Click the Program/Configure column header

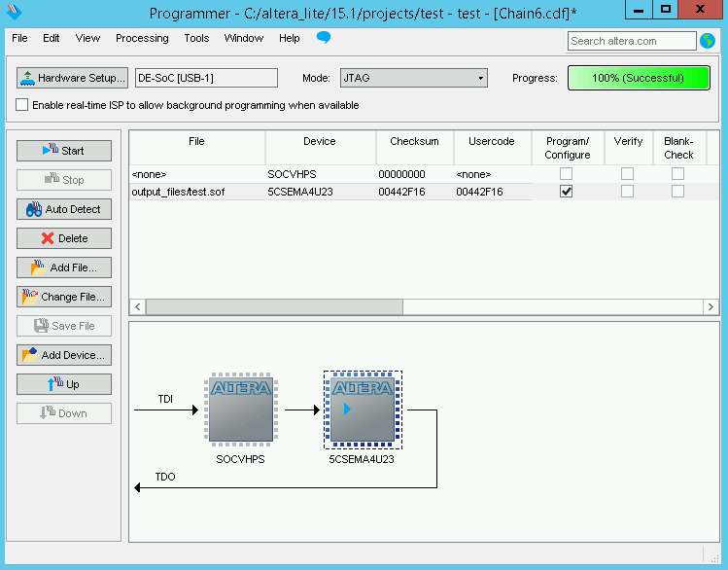coord(568,148)
